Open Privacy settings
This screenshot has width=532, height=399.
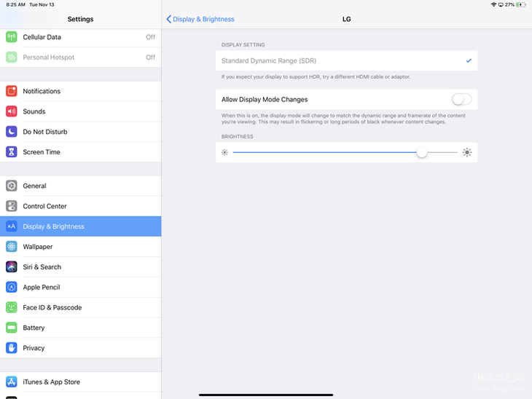(x=80, y=349)
